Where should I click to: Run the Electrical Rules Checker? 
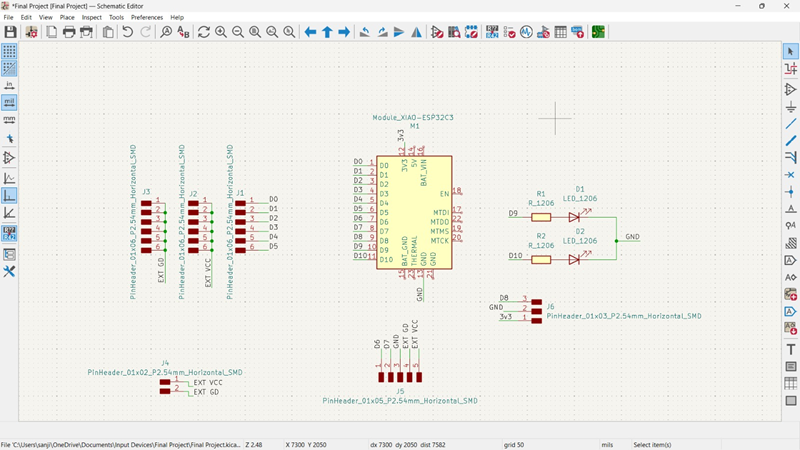pos(509,32)
